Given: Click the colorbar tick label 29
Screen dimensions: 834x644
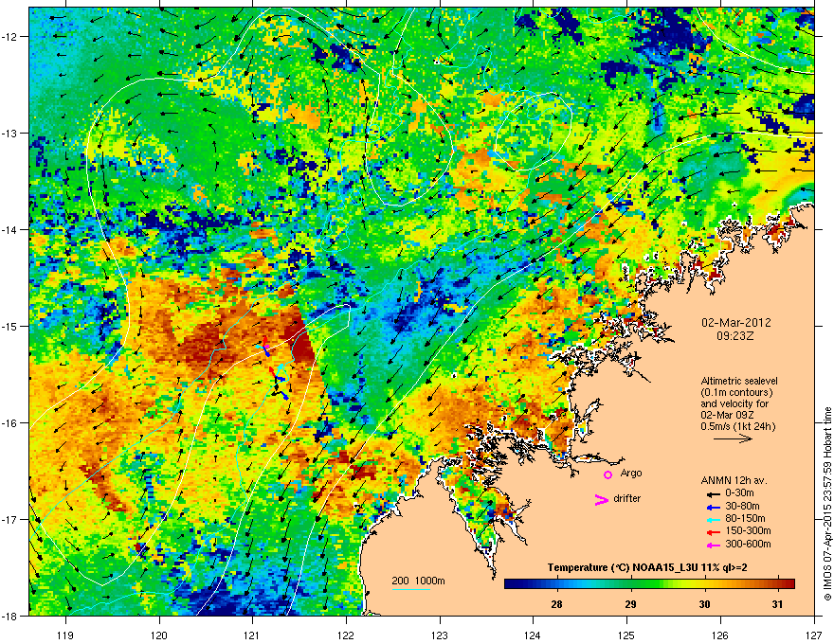Looking at the screenshot, I should [x=630, y=604].
